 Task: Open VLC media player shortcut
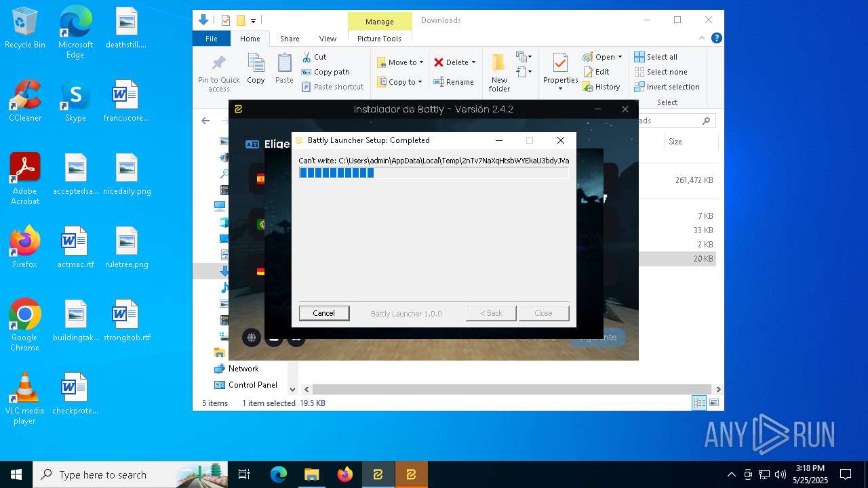[25, 399]
